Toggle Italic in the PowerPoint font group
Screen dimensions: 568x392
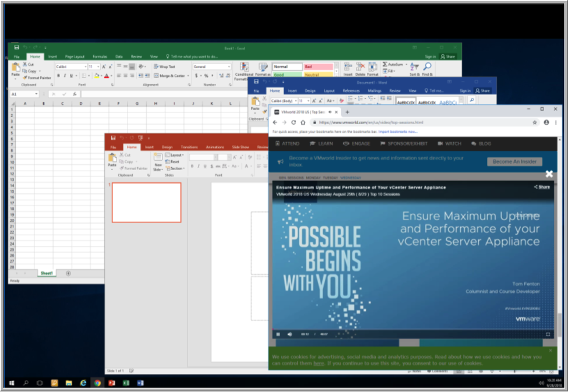(x=199, y=166)
